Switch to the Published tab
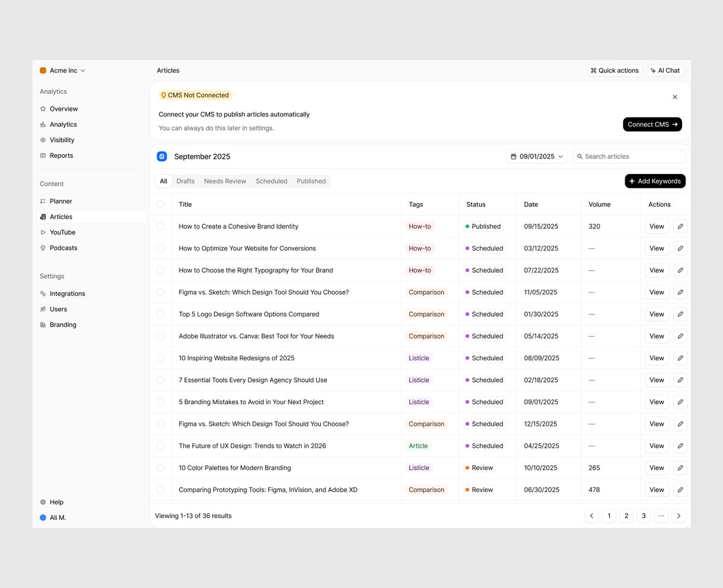Viewport: 723px width, 588px height. point(311,181)
